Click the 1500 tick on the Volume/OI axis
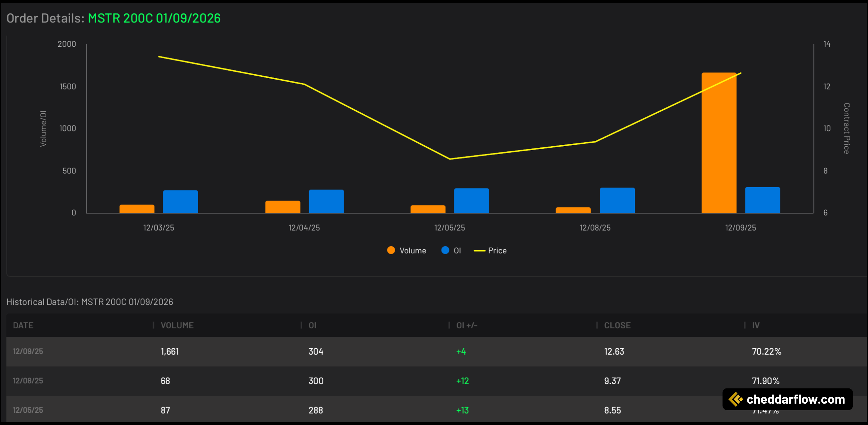868x425 pixels. (68, 87)
